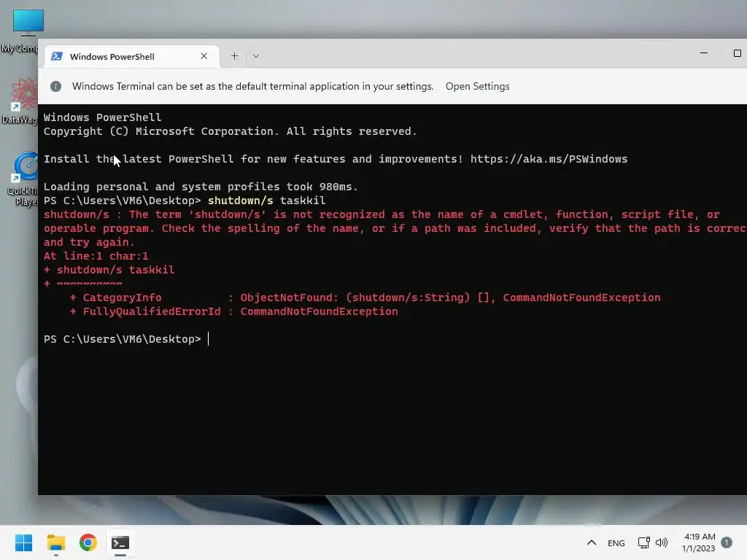This screenshot has width=747, height=560.
Task: Close the Windows PowerShell tab
Action: (x=204, y=56)
